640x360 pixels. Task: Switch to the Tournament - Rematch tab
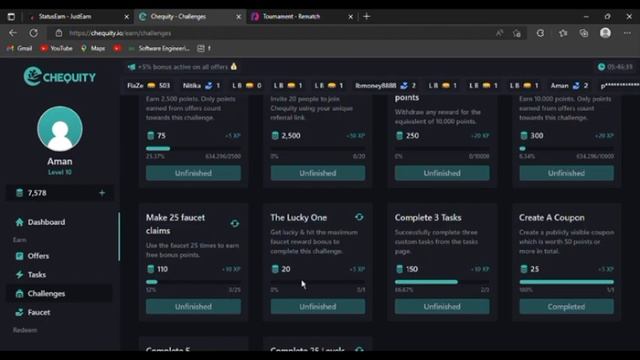coord(301,17)
